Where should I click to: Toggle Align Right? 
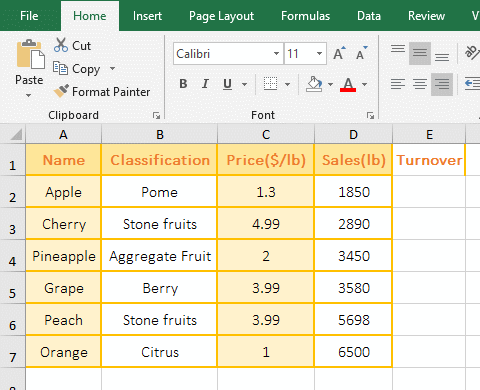tap(442, 84)
